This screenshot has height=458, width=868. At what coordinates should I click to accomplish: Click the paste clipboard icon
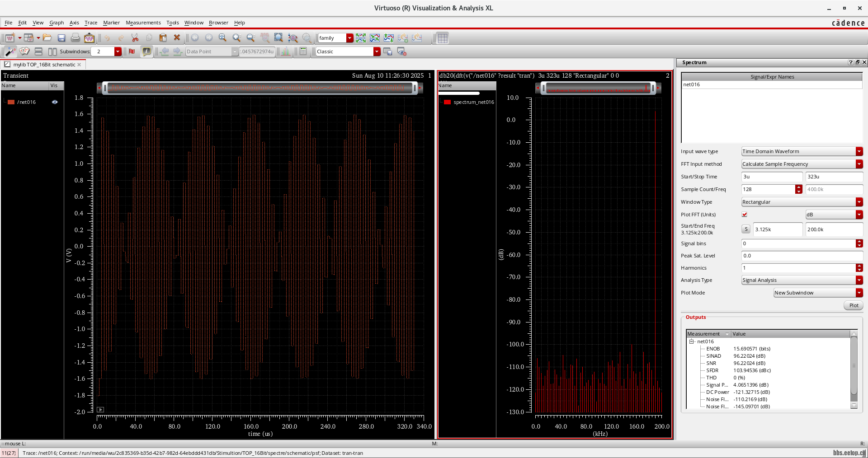[x=163, y=38]
